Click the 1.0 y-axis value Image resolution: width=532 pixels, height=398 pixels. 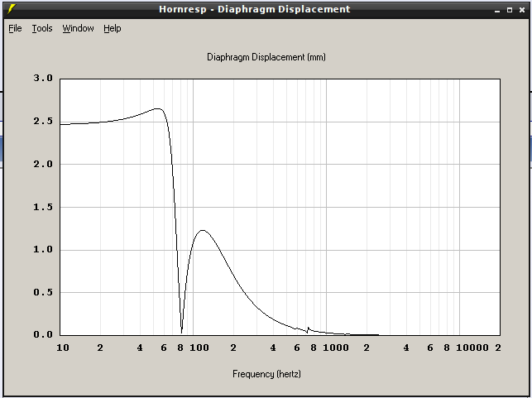pos(43,249)
